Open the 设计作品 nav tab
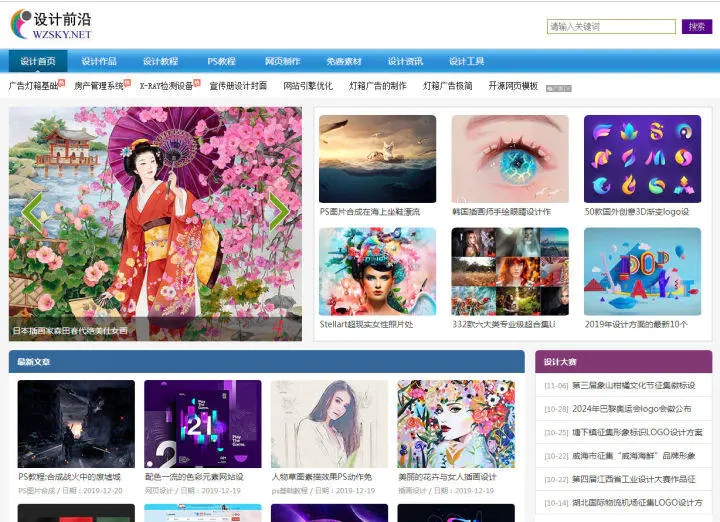720x522 pixels. tap(99, 61)
